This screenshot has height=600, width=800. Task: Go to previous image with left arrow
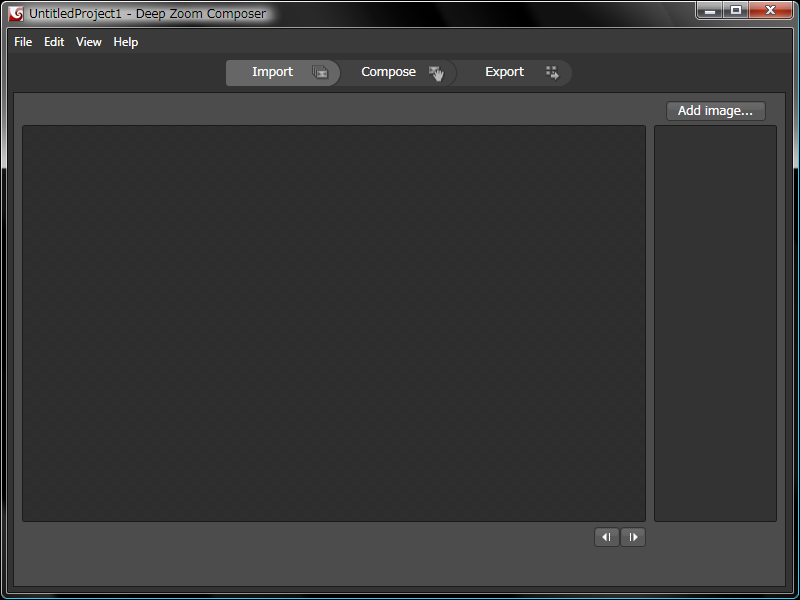(x=606, y=537)
